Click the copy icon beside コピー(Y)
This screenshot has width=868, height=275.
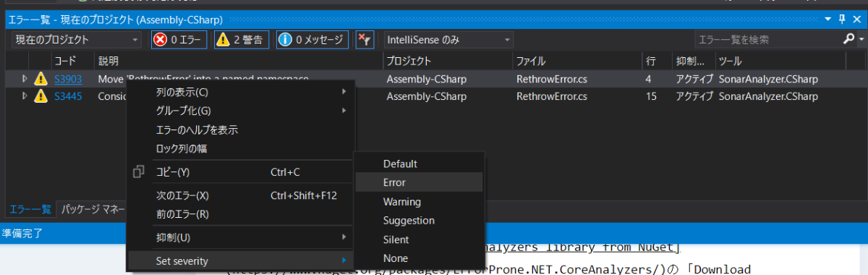point(139,172)
